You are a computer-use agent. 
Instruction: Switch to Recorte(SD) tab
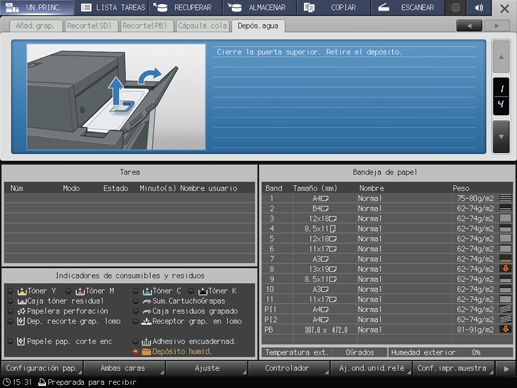(x=89, y=26)
